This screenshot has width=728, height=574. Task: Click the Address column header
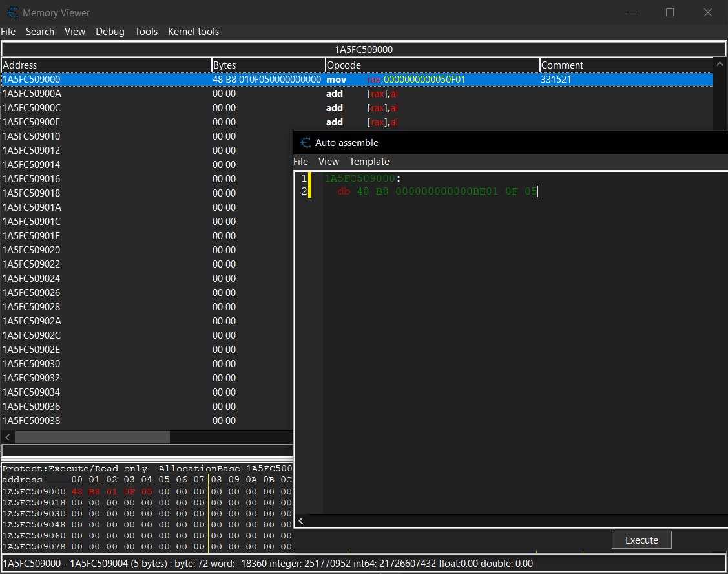pyautogui.click(x=19, y=65)
